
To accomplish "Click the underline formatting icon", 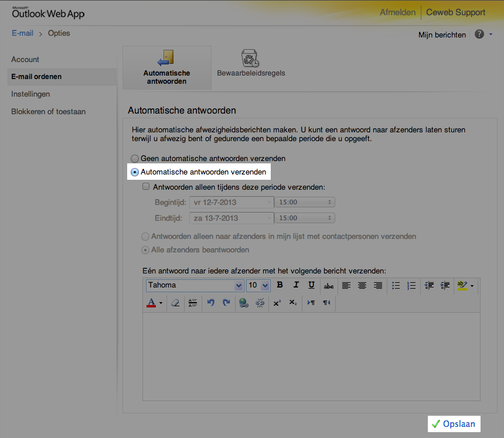I will 312,285.
